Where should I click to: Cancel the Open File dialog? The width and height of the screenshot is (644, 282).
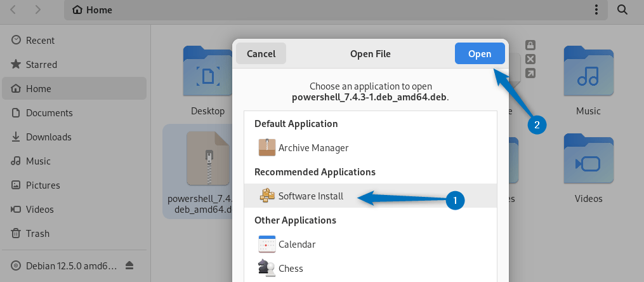tap(261, 54)
